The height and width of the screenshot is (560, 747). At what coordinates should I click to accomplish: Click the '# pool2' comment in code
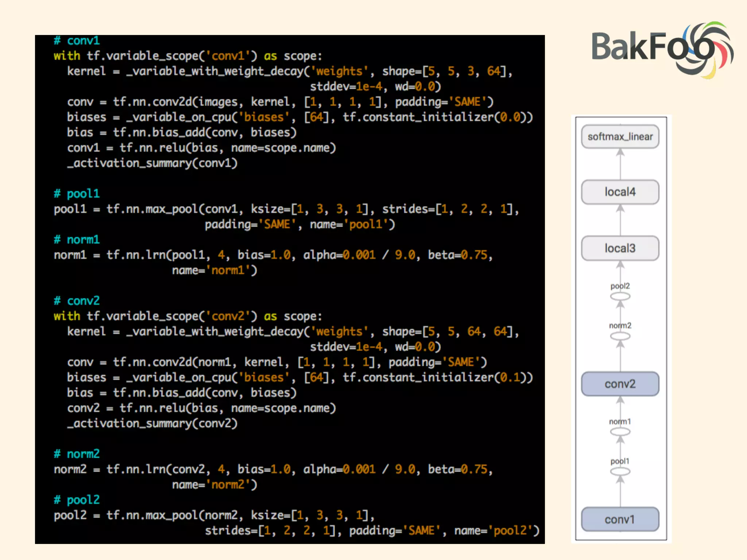pos(77,500)
